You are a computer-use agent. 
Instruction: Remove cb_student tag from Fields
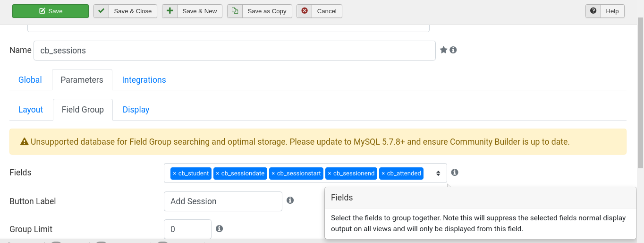(175, 174)
